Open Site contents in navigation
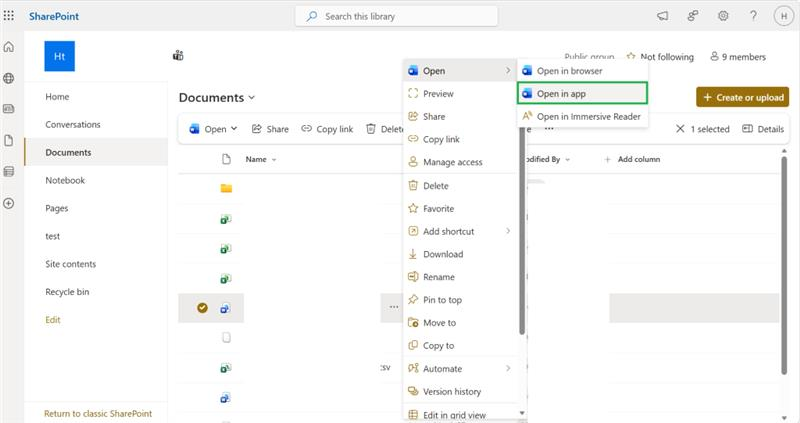 (70, 264)
